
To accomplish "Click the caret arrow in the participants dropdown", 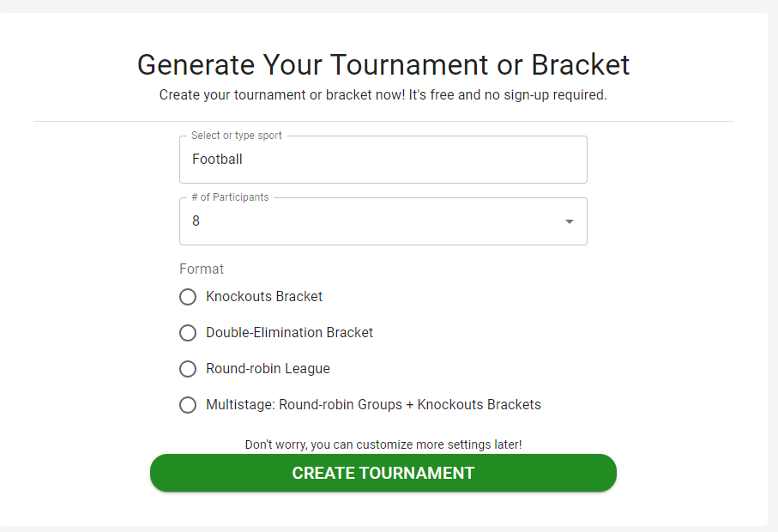I will tap(569, 221).
